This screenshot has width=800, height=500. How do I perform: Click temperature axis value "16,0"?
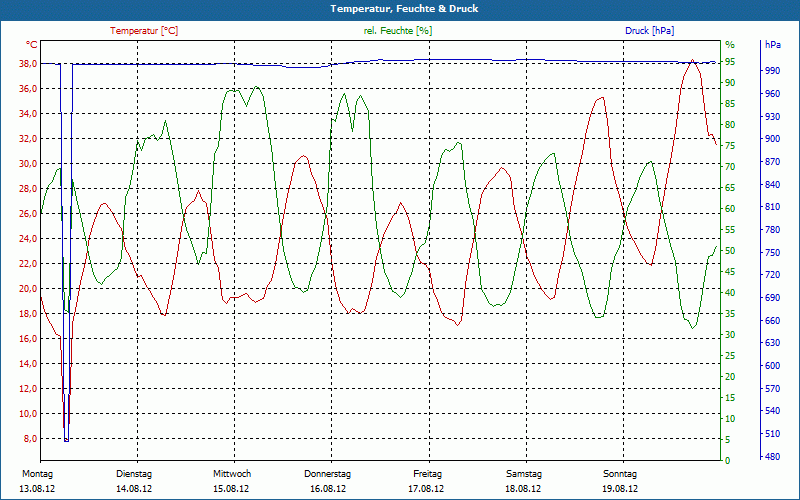coord(28,339)
